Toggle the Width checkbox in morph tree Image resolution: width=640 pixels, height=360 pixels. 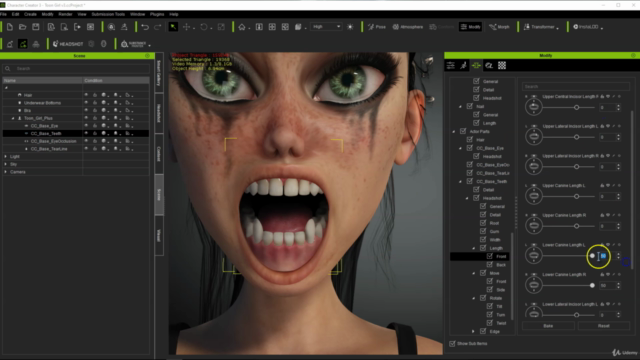click(x=483, y=240)
